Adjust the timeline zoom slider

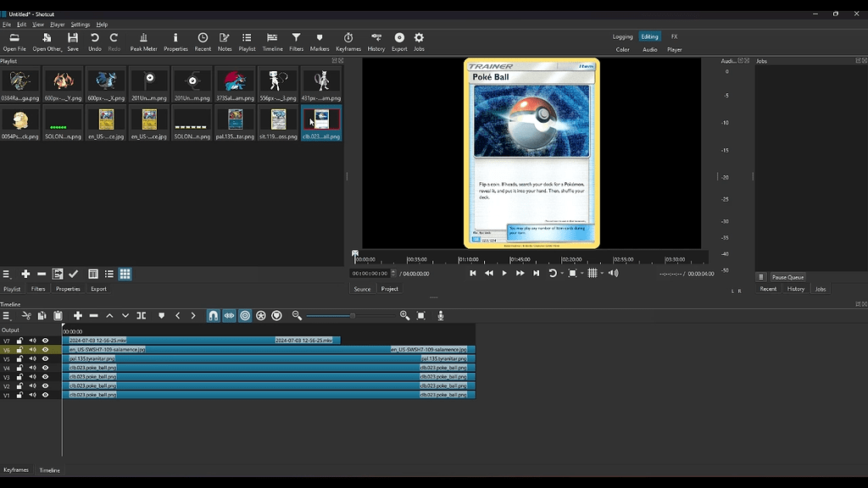click(x=353, y=315)
